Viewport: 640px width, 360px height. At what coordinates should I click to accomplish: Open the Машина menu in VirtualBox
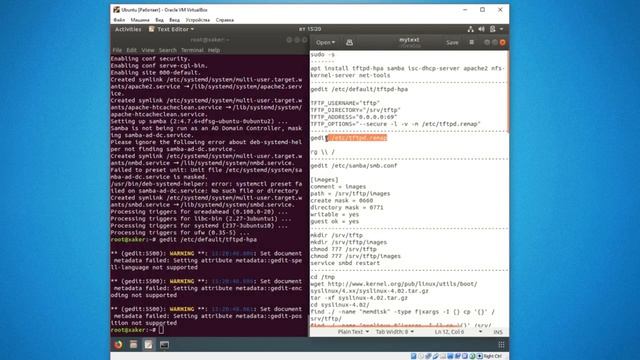(140, 20)
